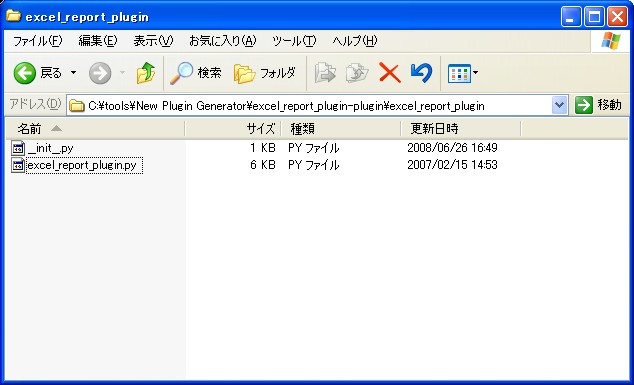Maximize the excel_report_plugin window
The image size is (634, 385).
(x=594, y=17)
